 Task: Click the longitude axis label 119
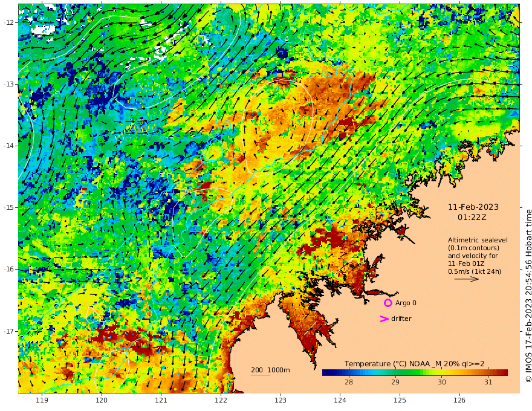coord(42,400)
